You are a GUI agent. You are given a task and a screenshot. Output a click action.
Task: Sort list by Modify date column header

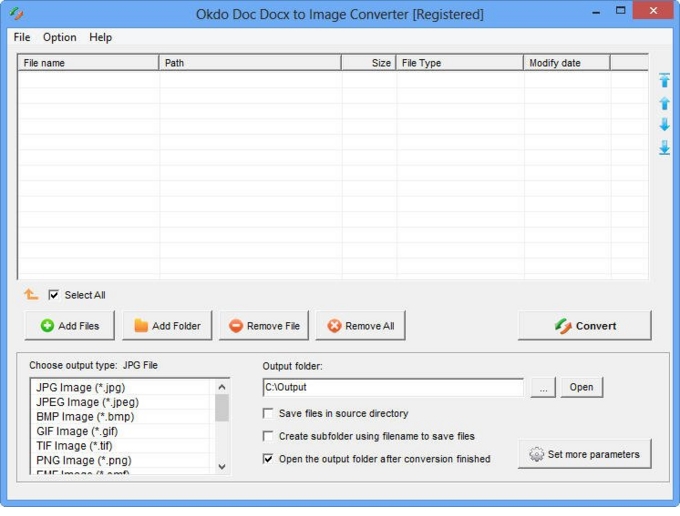(567, 63)
